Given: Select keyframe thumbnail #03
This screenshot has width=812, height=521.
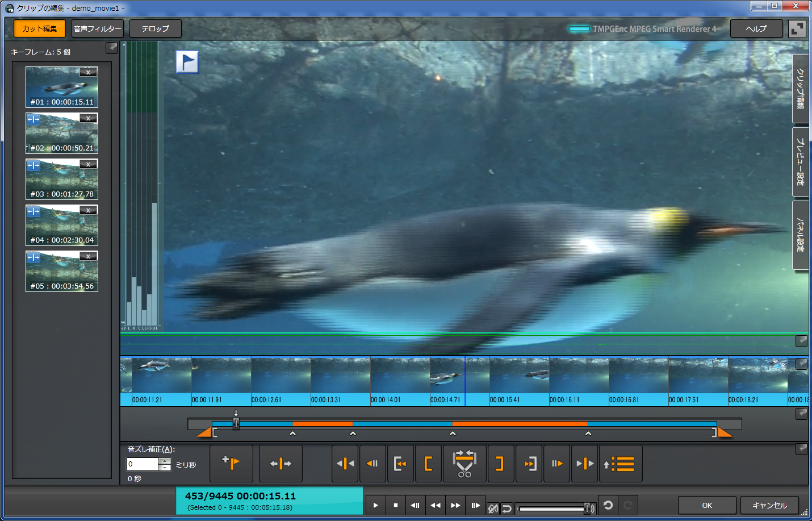Looking at the screenshot, I should point(61,179).
